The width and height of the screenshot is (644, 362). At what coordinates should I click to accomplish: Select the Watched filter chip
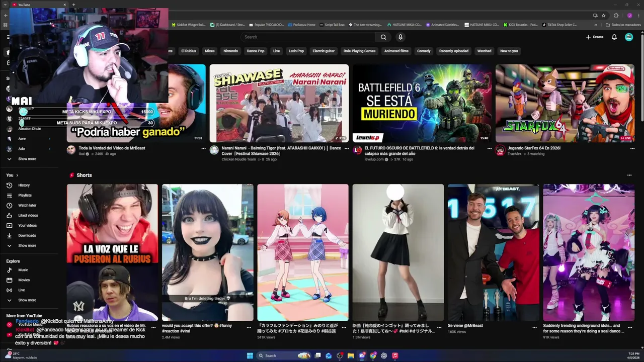click(x=484, y=51)
